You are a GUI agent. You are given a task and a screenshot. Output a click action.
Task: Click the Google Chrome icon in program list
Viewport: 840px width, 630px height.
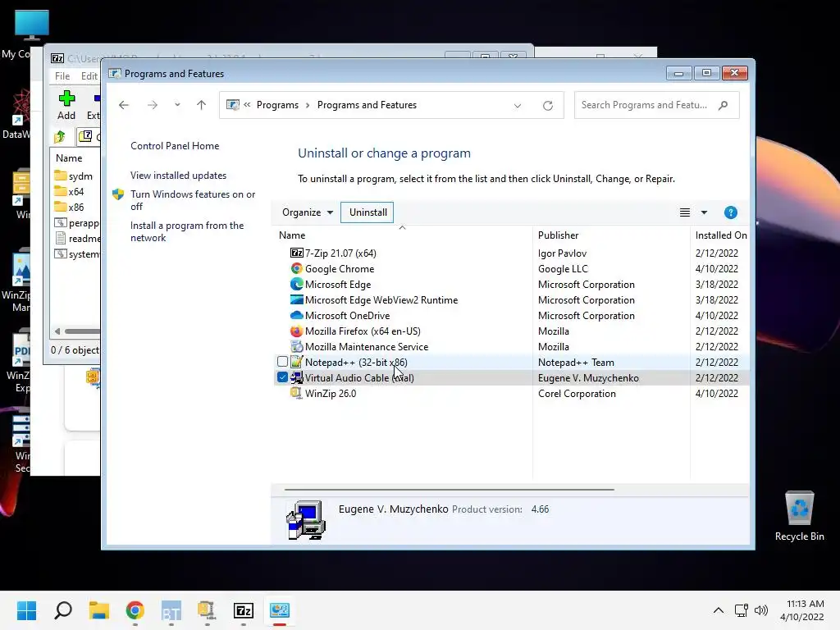coord(296,268)
